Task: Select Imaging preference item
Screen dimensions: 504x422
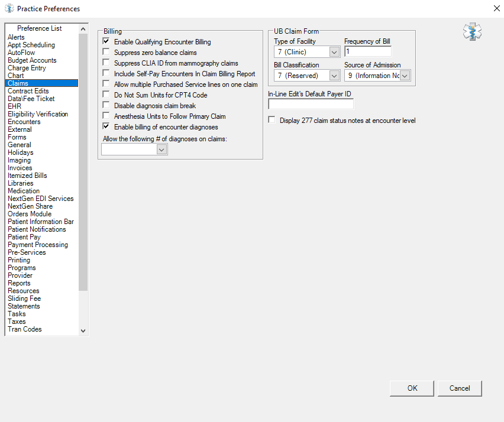Action: tap(20, 160)
